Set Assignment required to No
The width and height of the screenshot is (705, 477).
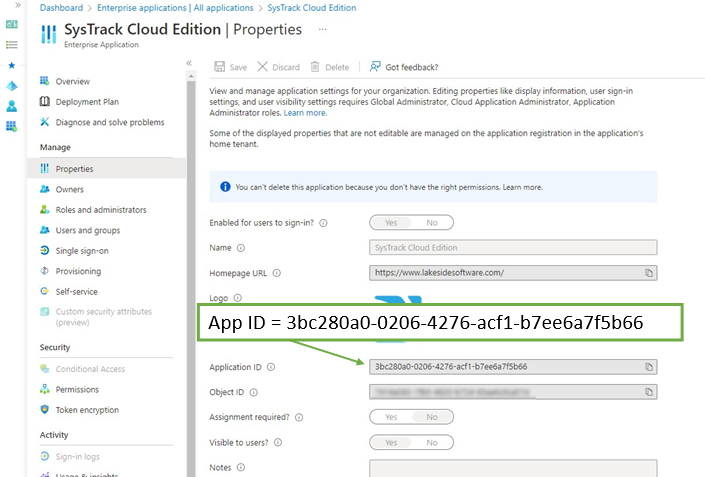432,417
